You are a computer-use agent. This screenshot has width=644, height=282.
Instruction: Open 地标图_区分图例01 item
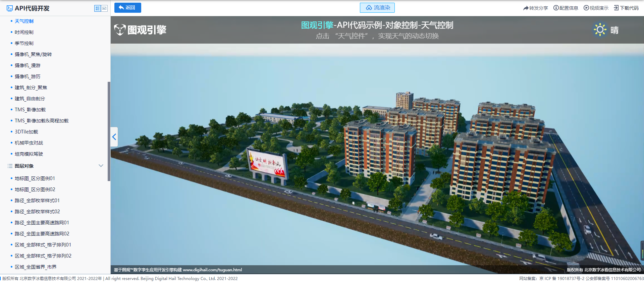(35, 178)
